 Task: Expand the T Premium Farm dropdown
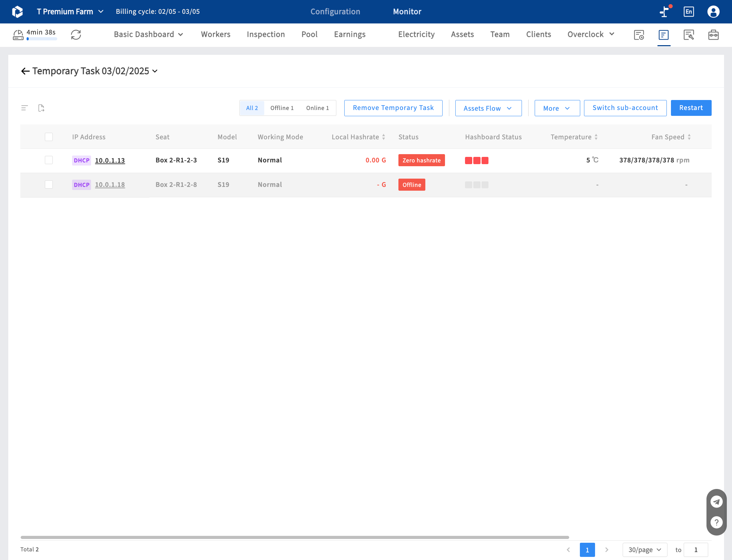70,12
